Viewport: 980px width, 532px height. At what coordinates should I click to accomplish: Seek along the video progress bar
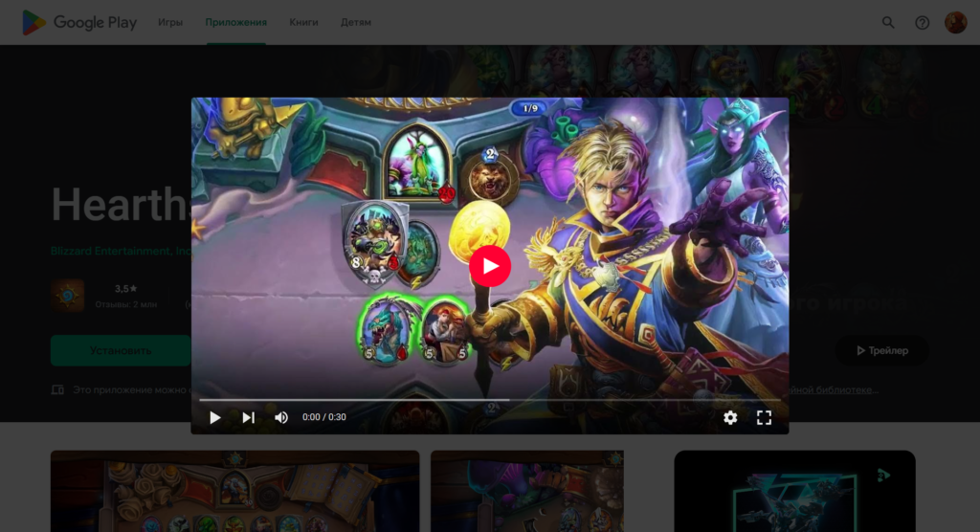tap(489, 399)
